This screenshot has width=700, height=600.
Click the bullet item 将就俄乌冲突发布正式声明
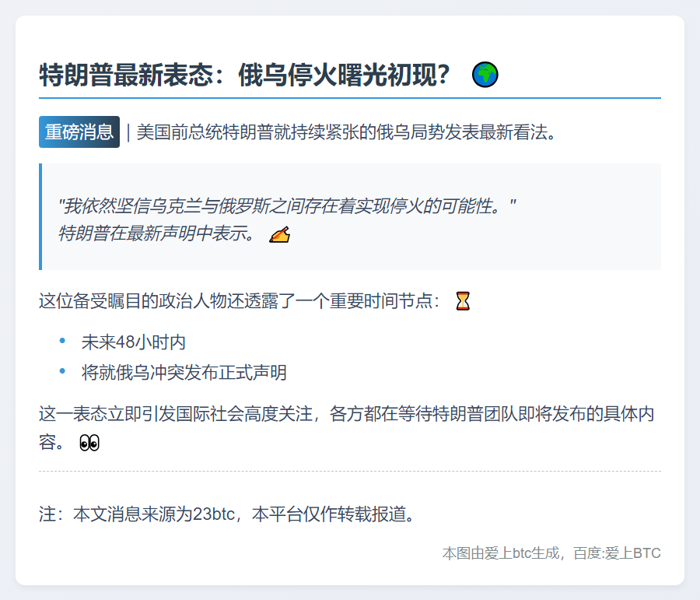[x=184, y=373]
